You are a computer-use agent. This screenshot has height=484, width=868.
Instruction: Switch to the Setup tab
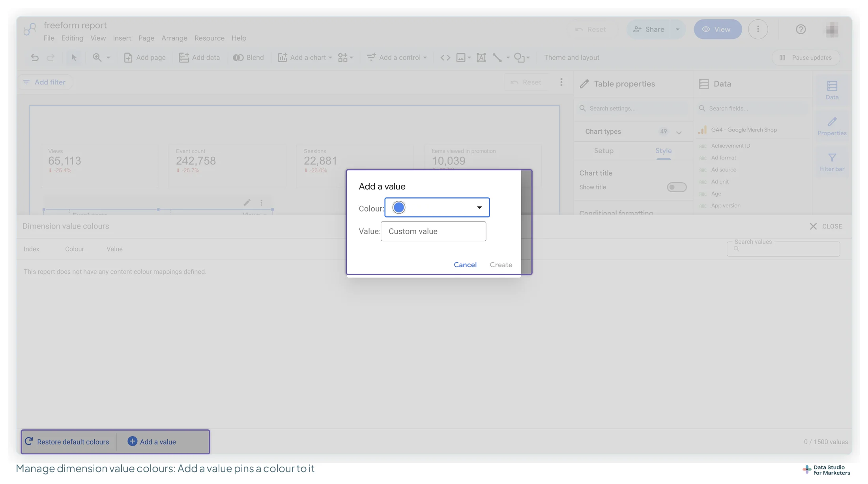coord(604,151)
